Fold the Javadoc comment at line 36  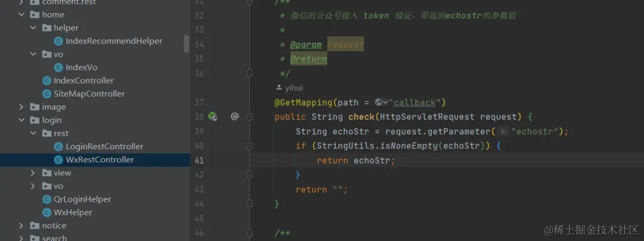pos(249,73)
